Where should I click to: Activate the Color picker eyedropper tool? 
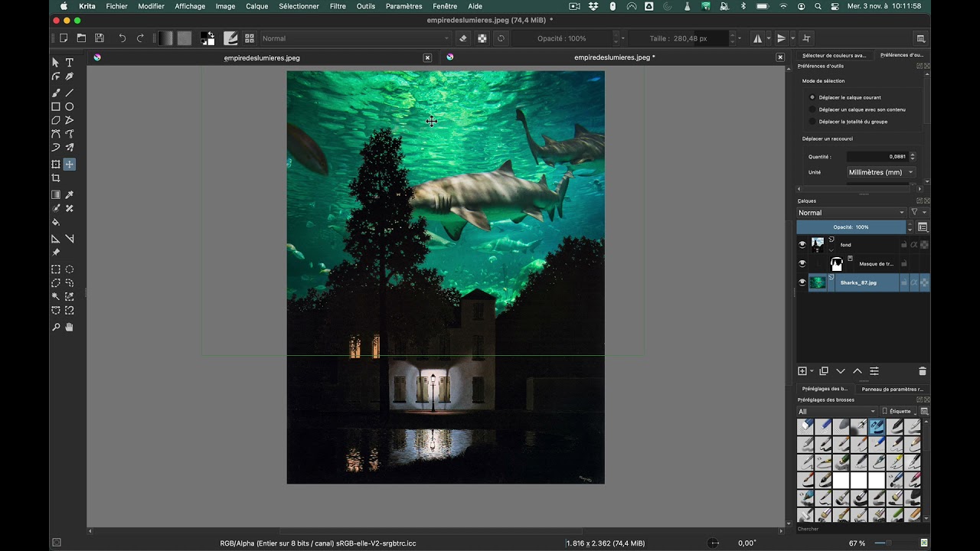click(69, 194)
